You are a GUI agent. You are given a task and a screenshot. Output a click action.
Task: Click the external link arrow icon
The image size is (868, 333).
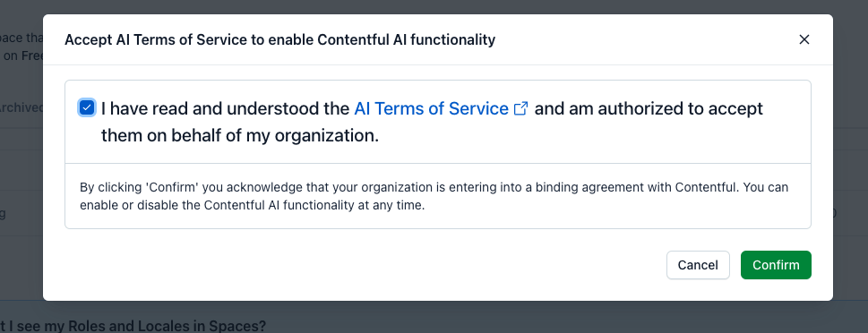pyautogui.click(x=520, y=108)
